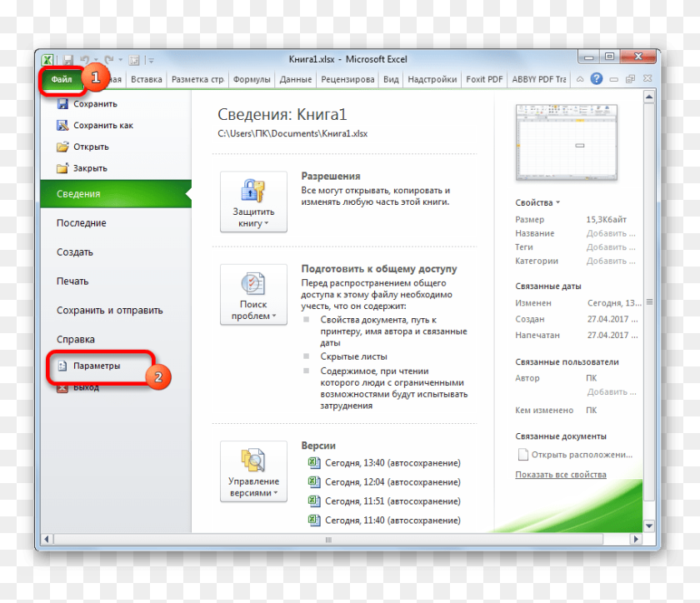This screenshot has width=700, height=603.
Task: Click the blue Help question mark icon
Action: pyautogui.click(x=596, y=79)
